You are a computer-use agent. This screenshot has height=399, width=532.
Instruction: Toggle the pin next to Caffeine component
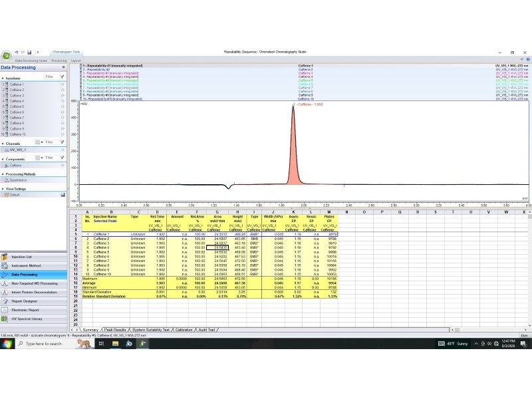pyautogui.click(x=63, y=166)
